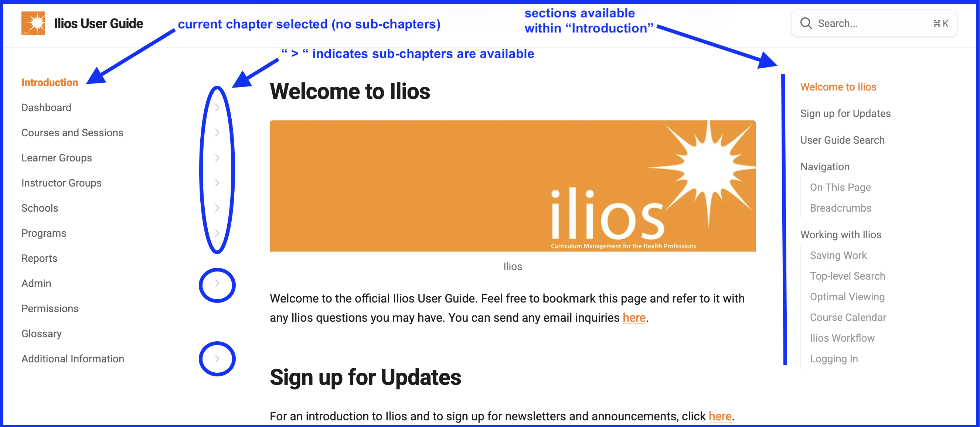
Task: Expand the Programs sub-chapter arrow
Action: click(x=217, y=233)
